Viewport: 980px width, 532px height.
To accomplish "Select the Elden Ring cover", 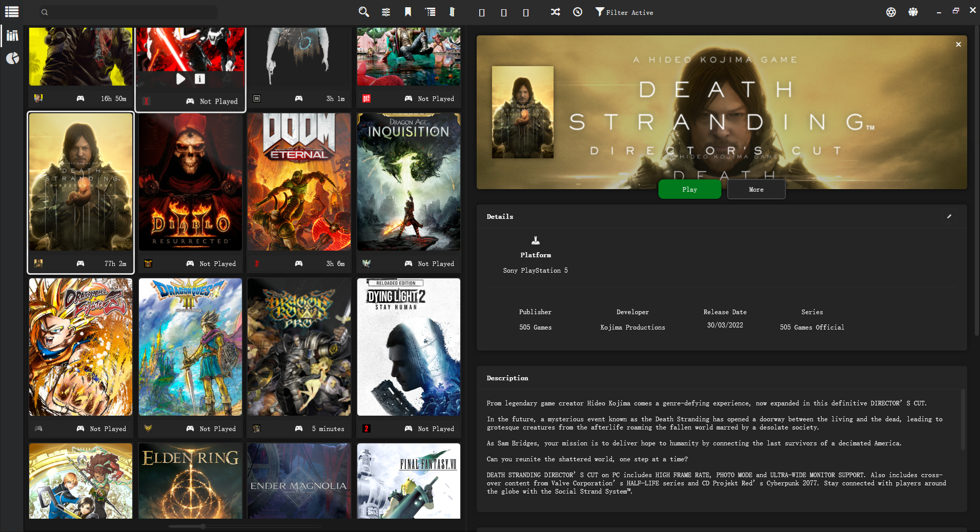I will point(190,481).
